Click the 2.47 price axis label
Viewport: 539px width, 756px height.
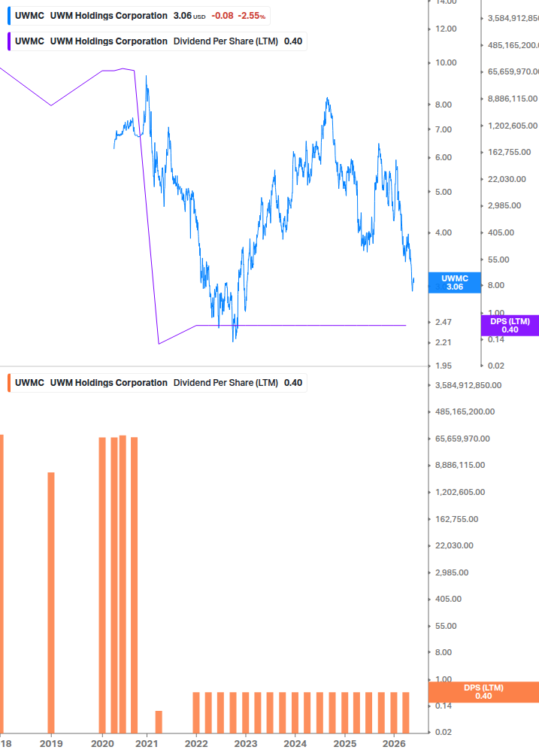[x=444, y=322]
